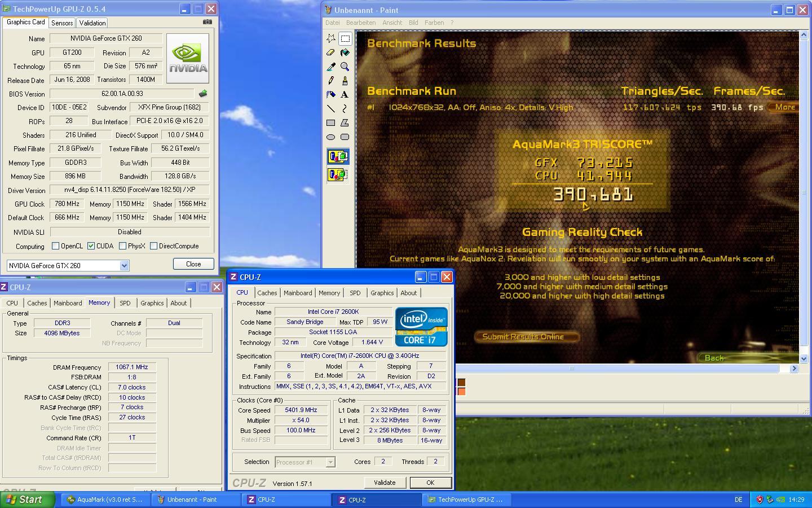The width and height of the screenshot is (812, 508).
Task: Click the GPU-Z screenshot camera icon
Action: coord(208,22)
